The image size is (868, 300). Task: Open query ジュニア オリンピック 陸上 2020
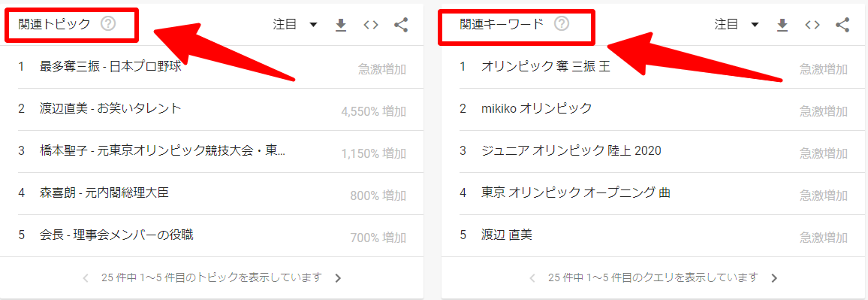571,150
